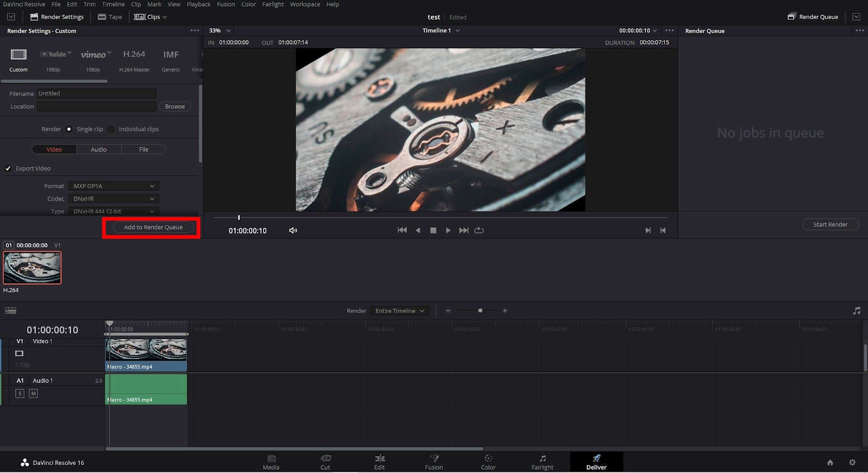This screenshot has height=473, width=868.
Task: Click the audio note icon above timeline
Action: click(857, 311)
